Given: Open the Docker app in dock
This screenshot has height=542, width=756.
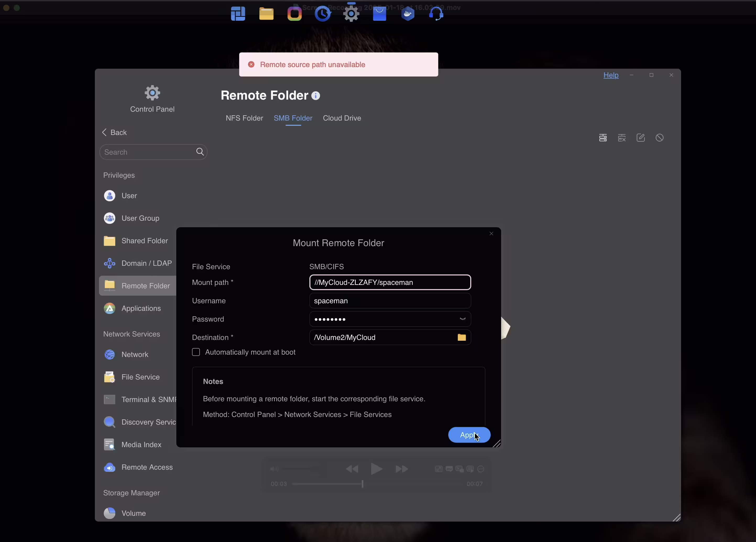Looking at the screenshot, I should click(408, 14).
